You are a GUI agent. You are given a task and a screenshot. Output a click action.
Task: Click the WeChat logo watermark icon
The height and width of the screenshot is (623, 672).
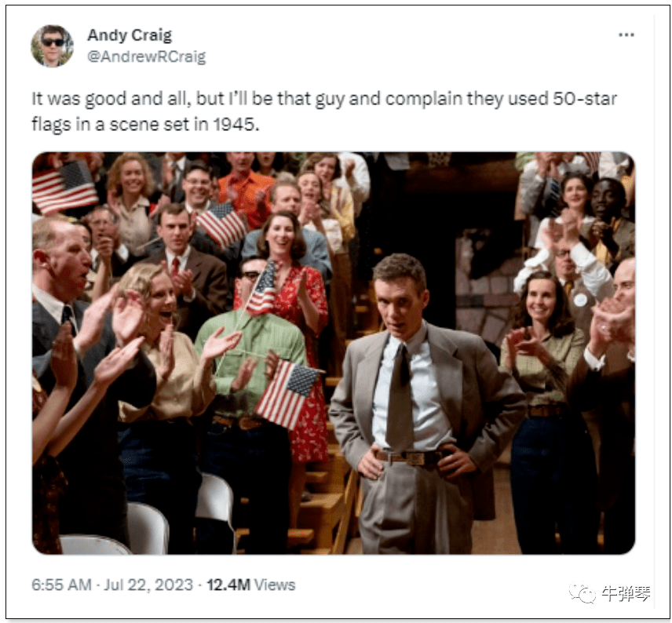pos(582,593)
